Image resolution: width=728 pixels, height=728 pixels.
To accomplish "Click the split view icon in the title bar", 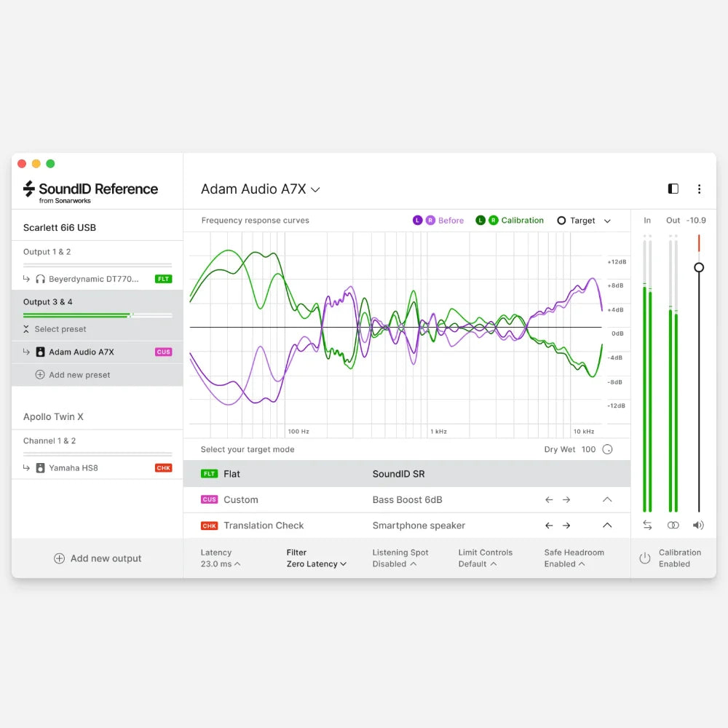I will point(673,189).
